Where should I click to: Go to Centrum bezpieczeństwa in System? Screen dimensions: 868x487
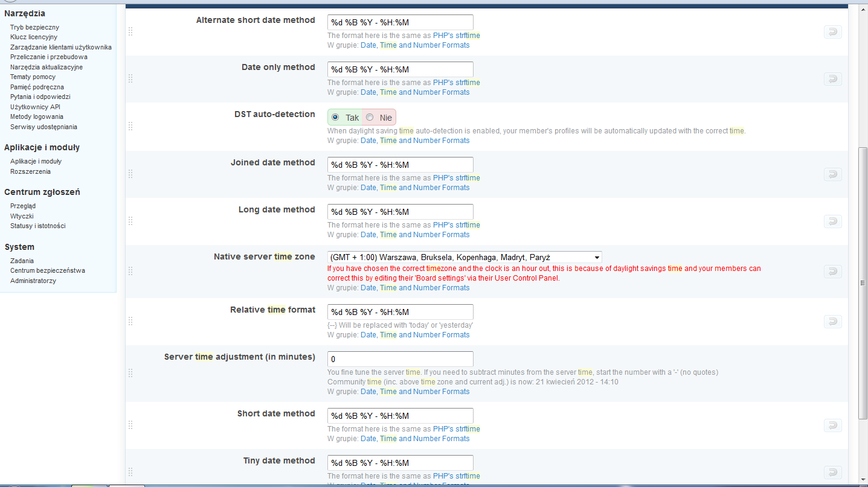pos(47,270)
